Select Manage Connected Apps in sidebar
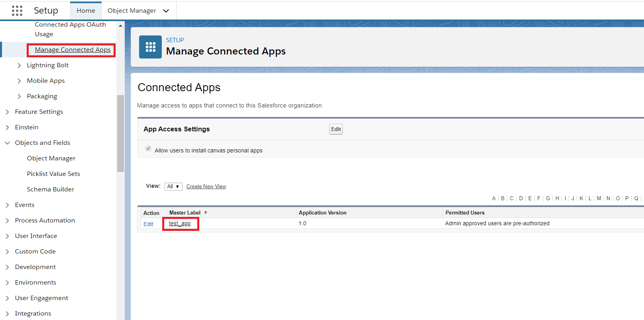Image resolution: width=644 pixels, height=320 pixels. pos(73,50)
